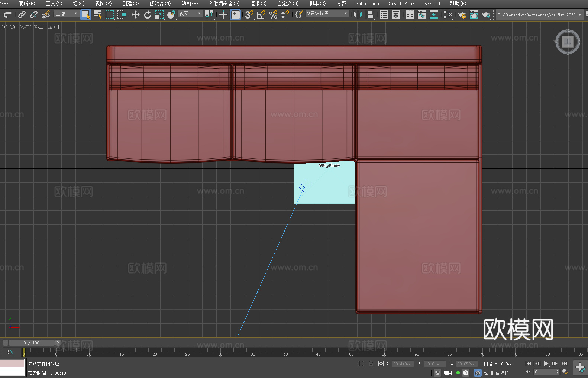
Task: Open Layer Explorer icon
Action: [396, 14]
